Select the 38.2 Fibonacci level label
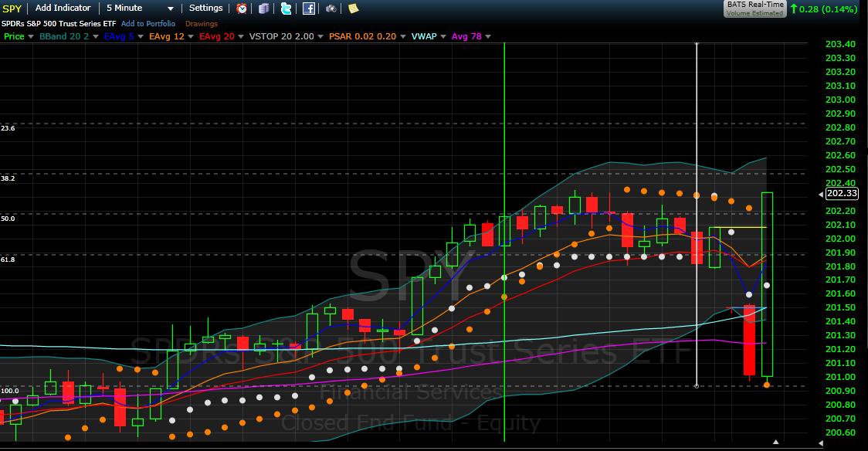The height and width of the screenshot is (451, 868). [8, 178]
